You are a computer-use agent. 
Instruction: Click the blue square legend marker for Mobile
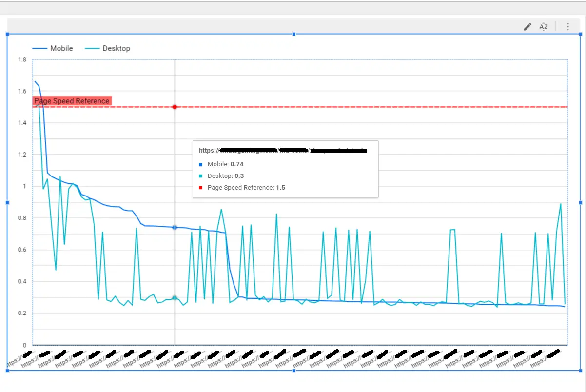coord(40,48)
